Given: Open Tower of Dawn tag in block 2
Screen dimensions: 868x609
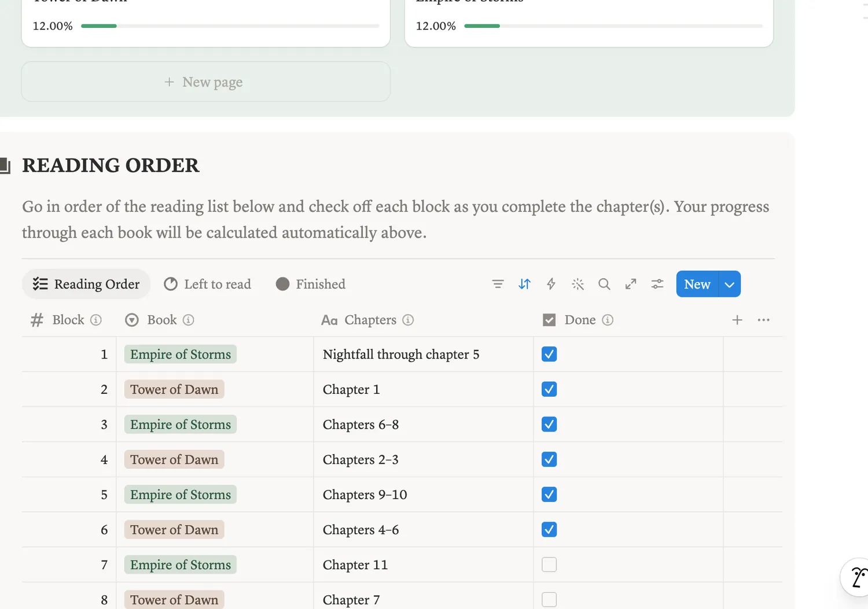Looking at the screenshot, I should tap(174, 389).
